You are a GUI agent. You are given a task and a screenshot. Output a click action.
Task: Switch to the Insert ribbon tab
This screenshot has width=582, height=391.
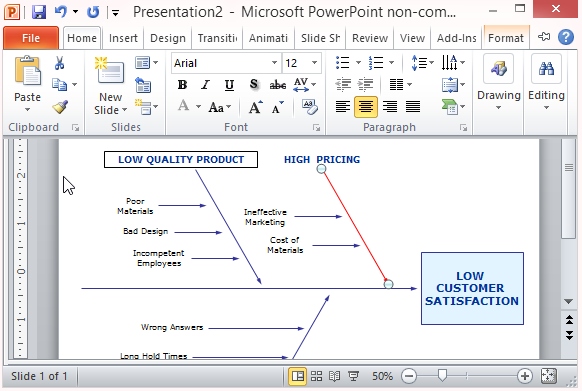point(123,38)
